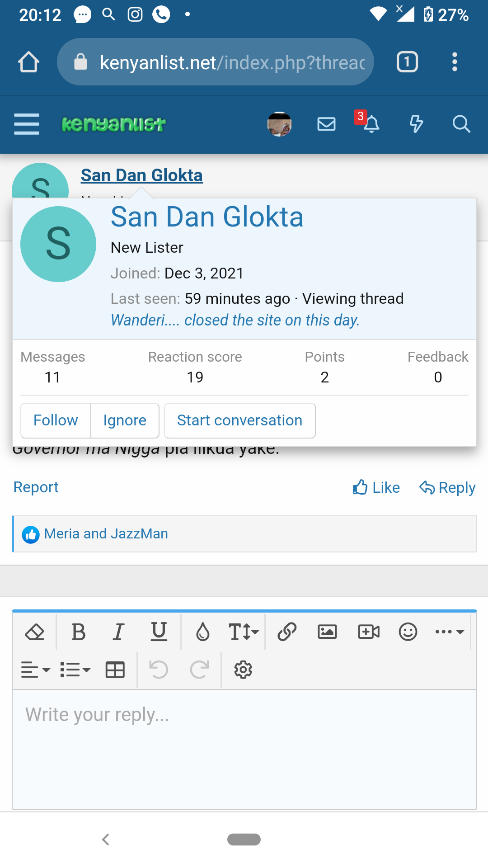Viewport: 488px width, 868px height.
Task: Expand the text alignment dropdown
Action: tap(36, 670)
